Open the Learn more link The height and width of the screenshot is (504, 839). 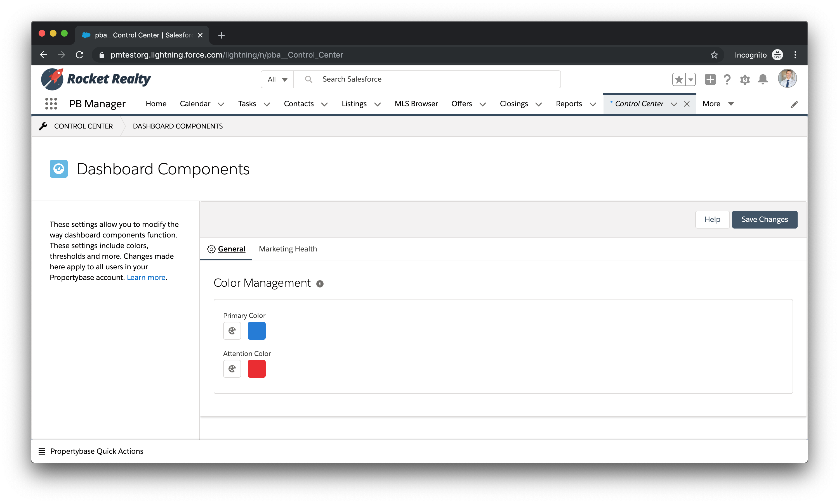[146, 277]
